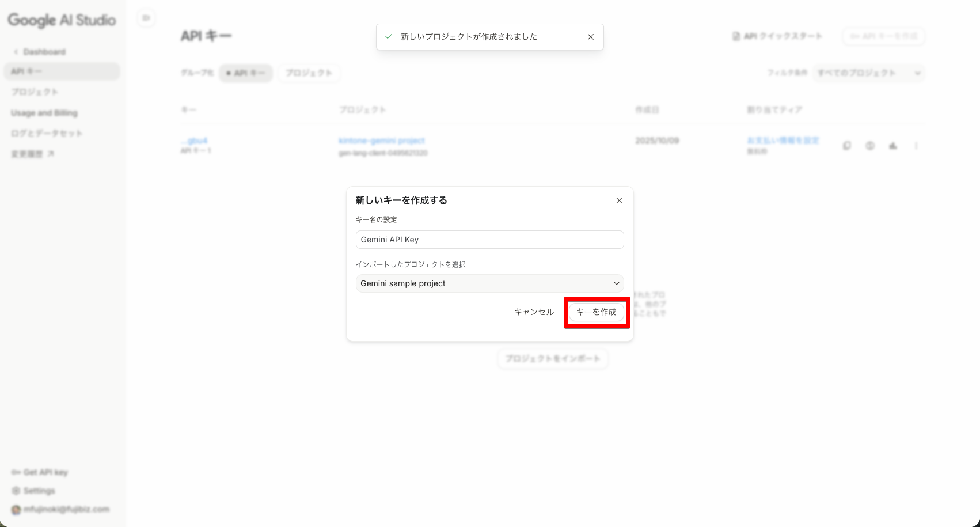
Task: Open the Gemini sample project dropdown
Action: (x=489, y=283)
